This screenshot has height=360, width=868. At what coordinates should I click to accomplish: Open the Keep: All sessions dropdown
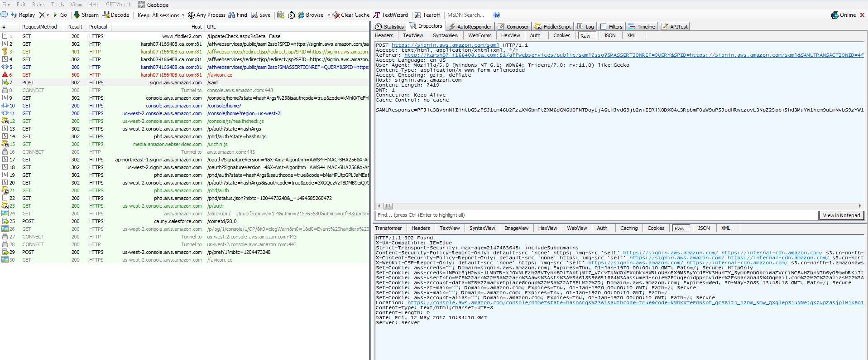(161, 15)
